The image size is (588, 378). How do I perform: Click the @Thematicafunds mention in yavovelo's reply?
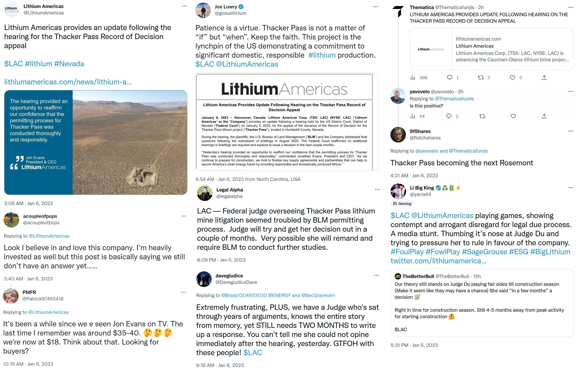(x=454, y=99)
